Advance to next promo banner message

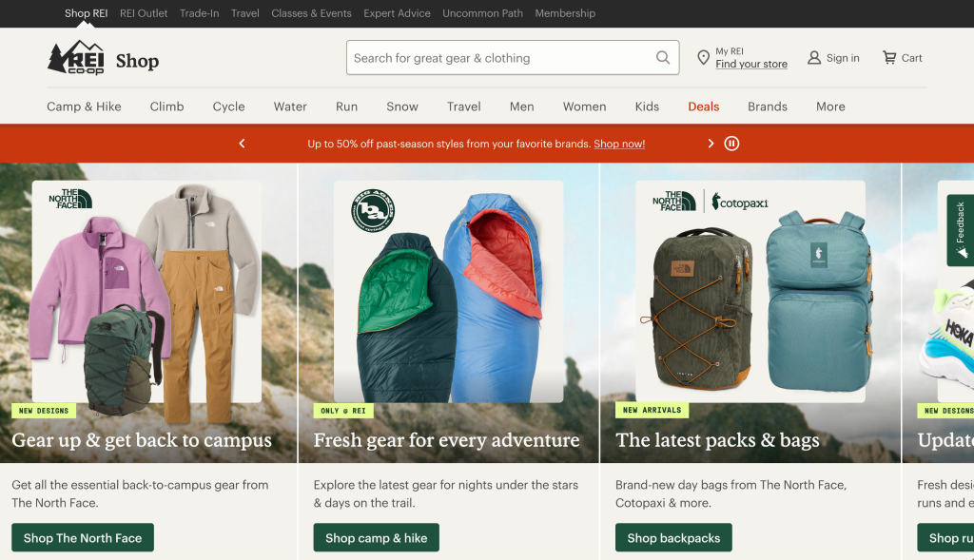[711, 144]
